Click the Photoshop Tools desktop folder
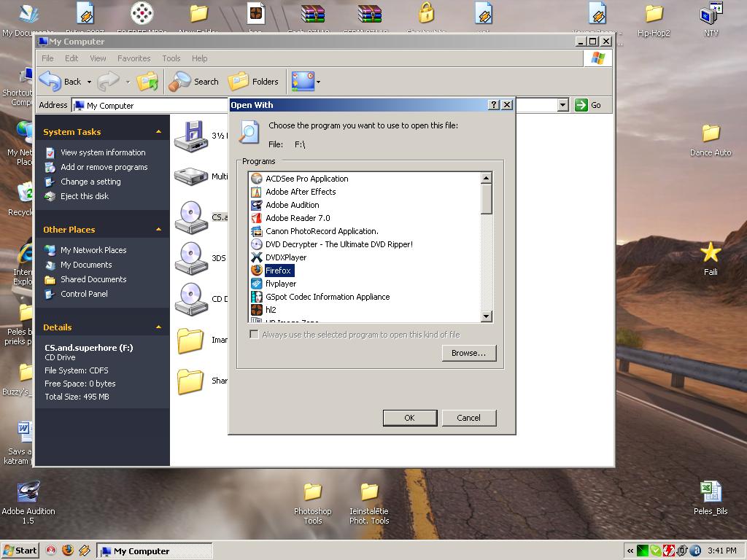Image resolution: width=747 pixels, height=560 pixels. [312, 503]
